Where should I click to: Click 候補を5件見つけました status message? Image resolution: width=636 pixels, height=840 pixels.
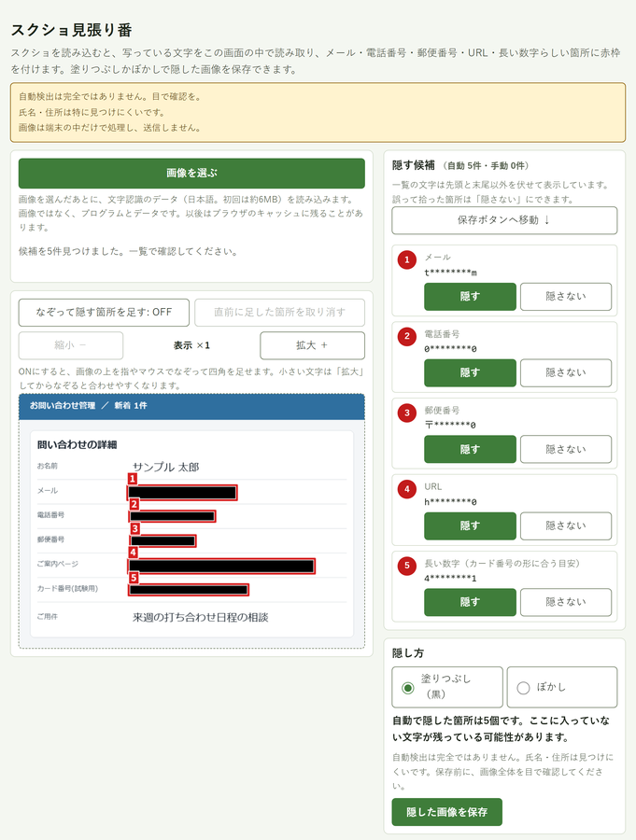[x=128, y=251]
